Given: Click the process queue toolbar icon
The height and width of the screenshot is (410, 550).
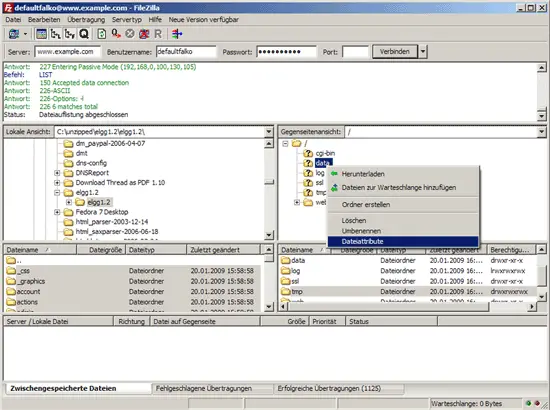Looking at the screenshot, I should [x=116, y=34].
